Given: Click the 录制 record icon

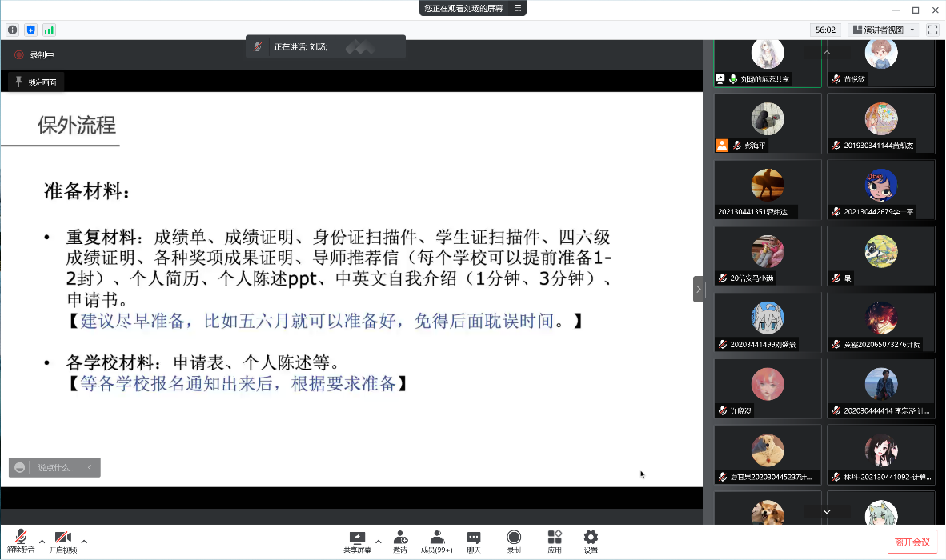Looking at the screenshot, I should 514,540.
